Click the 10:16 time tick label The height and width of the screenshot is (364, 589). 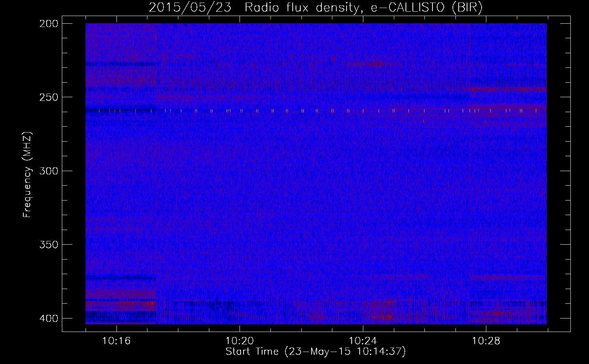(x=116, y=341)
